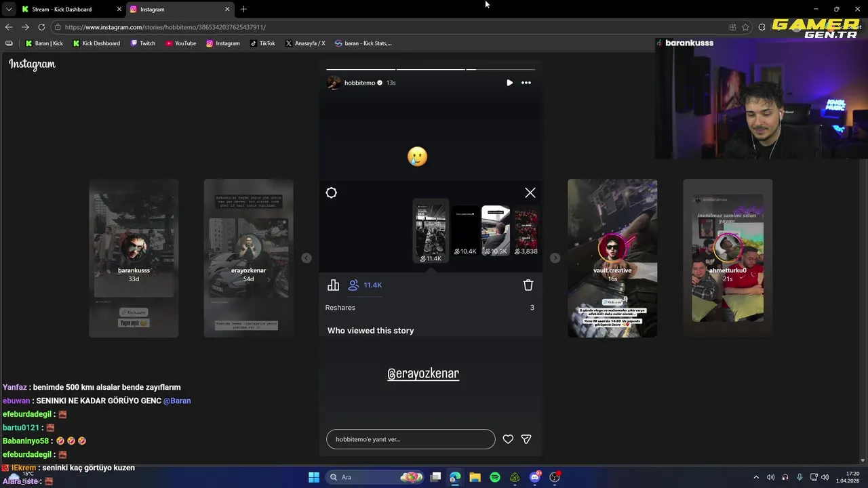Open Microsoft Edge from taskbar
868x488 pixels.
(x=455, y=477)
